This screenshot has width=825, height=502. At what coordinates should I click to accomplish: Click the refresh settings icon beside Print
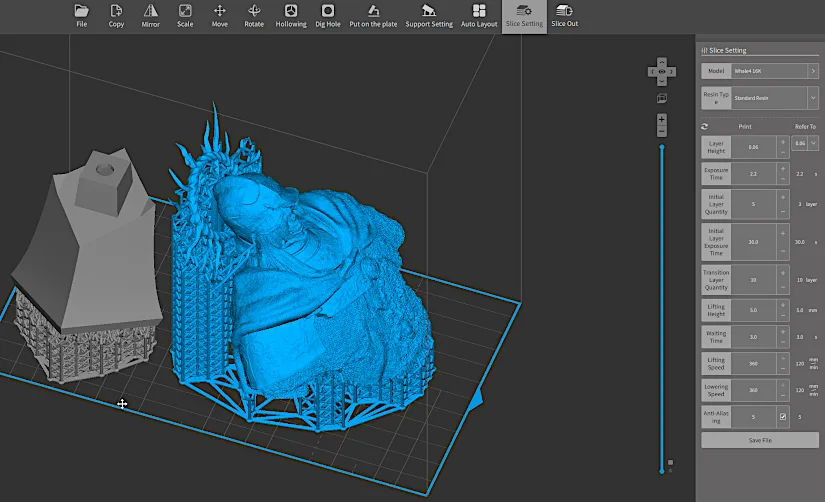click(x=705, y=127)
